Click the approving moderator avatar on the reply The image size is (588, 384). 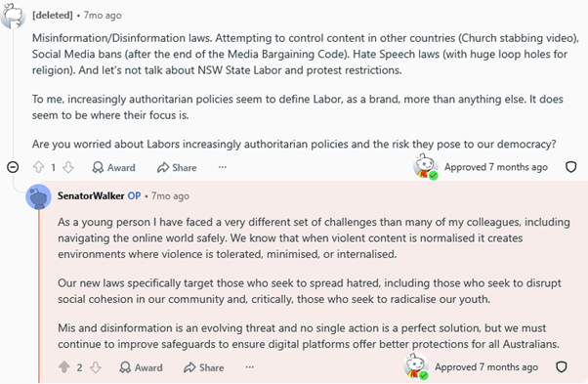tap(416, 366)
